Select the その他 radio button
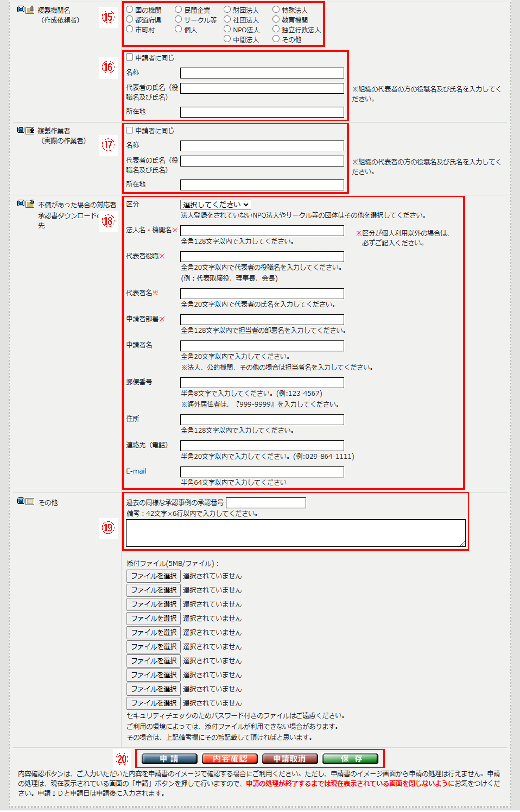The height and width of the screenshot is (812, 520). [x=276, y=39]
